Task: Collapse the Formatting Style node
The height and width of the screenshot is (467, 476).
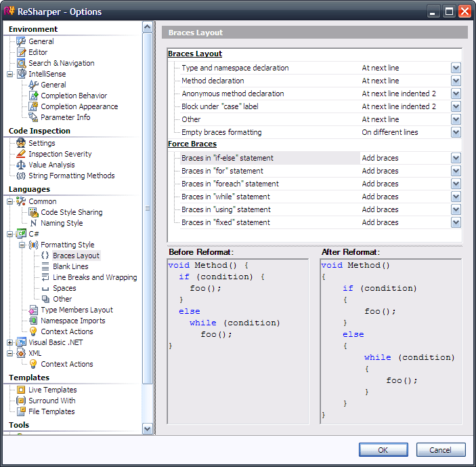Action: [x=22, y=245]
